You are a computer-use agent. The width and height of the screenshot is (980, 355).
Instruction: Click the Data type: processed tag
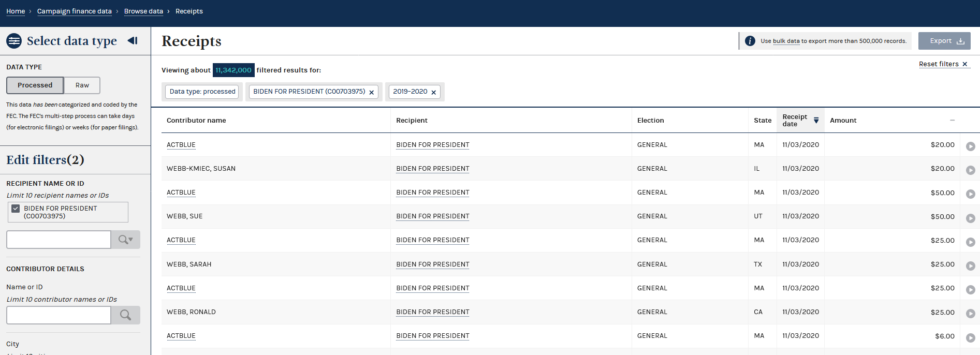click(x=202, y=92)
